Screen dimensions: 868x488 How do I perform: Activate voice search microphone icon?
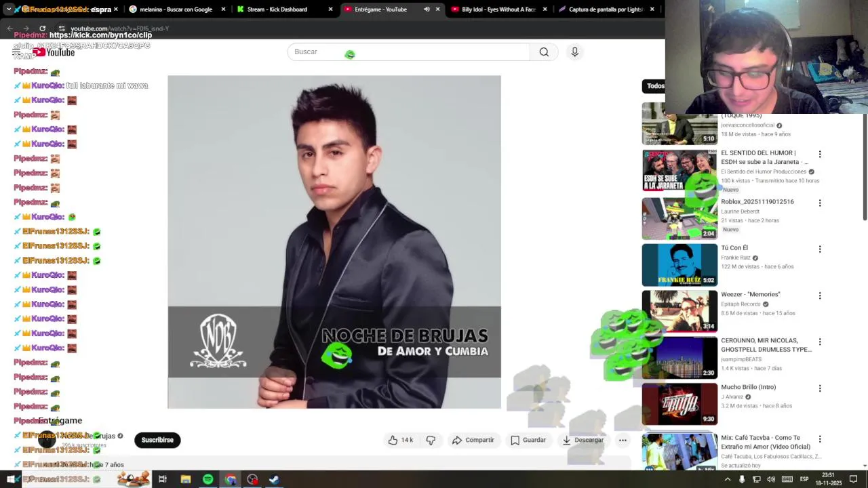pos(574,52)
